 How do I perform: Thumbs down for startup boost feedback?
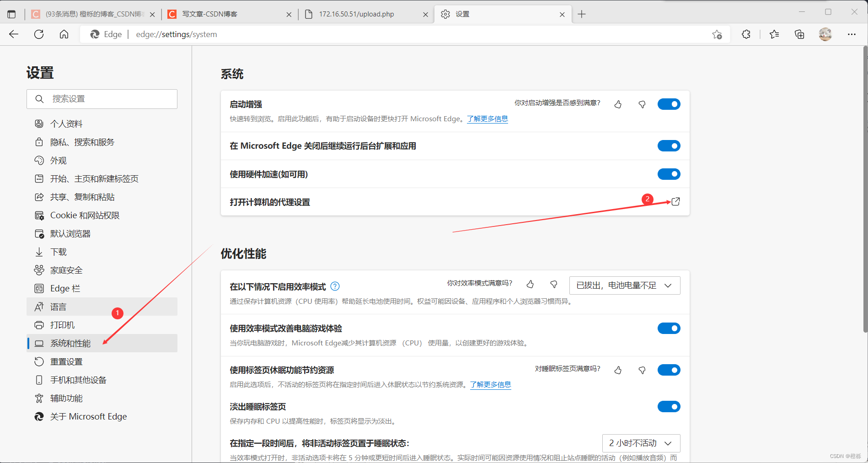[642, 104]
